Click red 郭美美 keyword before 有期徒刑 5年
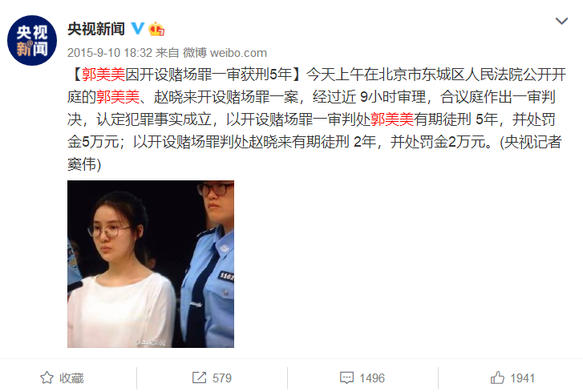The image size is (583, 392). 392,119
